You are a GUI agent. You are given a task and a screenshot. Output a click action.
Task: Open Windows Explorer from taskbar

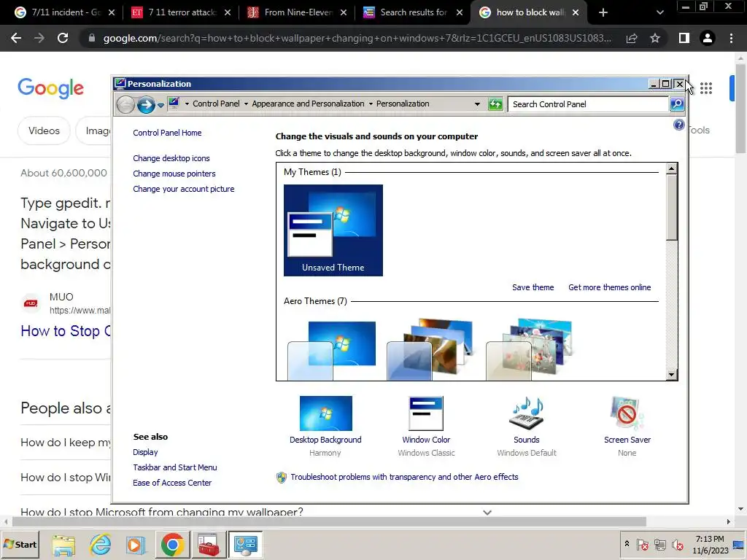point(63,544)
